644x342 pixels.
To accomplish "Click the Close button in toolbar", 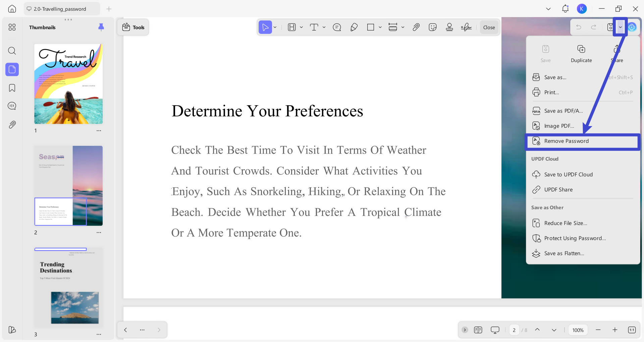I will pyautogui.click(x=489, y=27).
